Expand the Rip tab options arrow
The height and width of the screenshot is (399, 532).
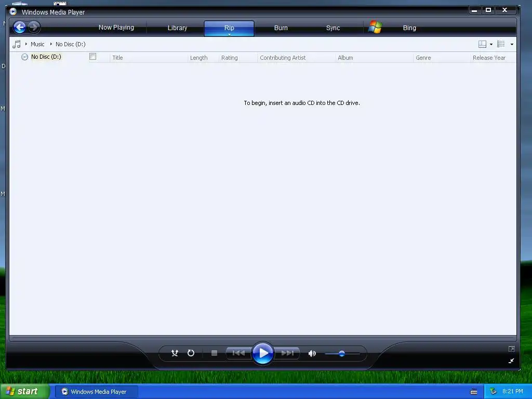point(229,35)
